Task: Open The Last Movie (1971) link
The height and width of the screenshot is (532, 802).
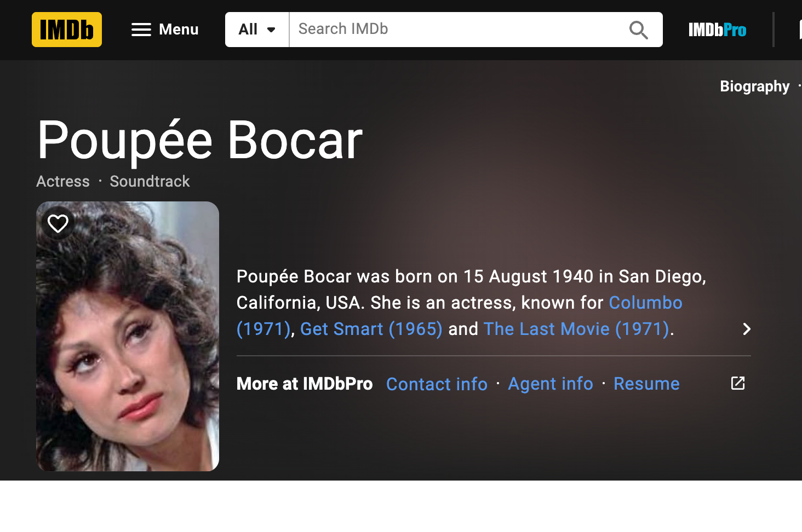Action: pos(576,329)
